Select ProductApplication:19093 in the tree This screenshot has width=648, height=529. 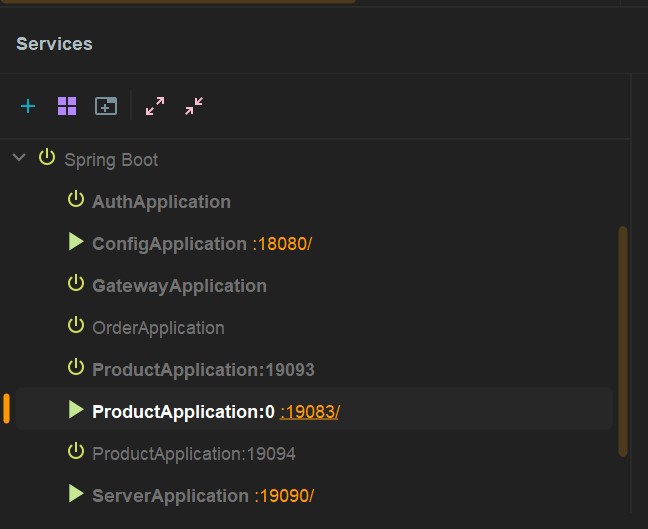(x=203, y=370)
